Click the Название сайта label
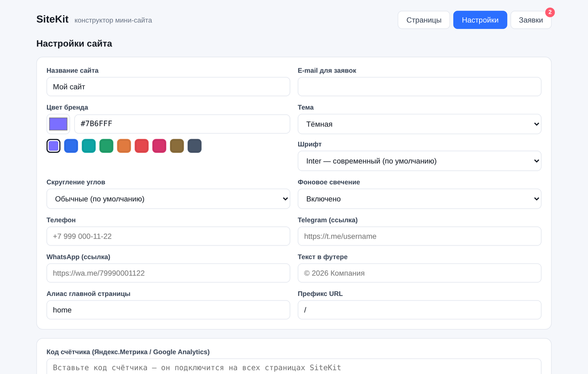Viewport: 588px width, 374px height. pyautogui.click(x=73, y=71)
